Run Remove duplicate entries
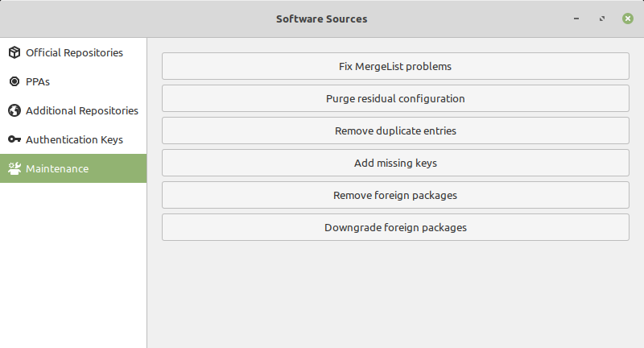The width and height of the screenshot is (644, 348). pyautogui.click(x=395, y=130)
